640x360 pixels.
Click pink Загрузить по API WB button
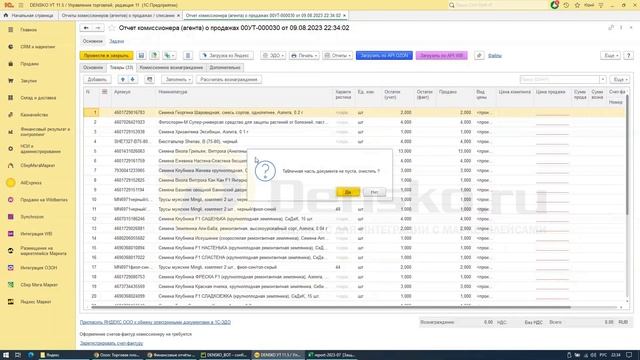(442, 56)
